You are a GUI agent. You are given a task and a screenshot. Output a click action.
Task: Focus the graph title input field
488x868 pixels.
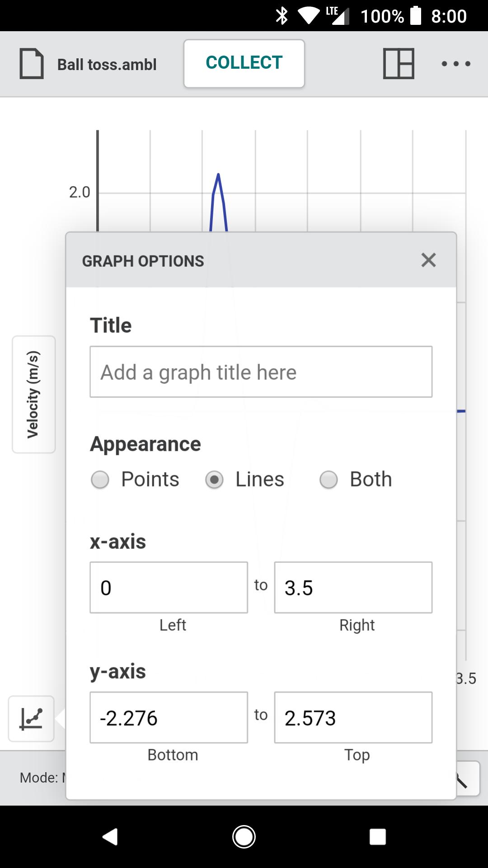pyautogui.click(x=261, y=372)
